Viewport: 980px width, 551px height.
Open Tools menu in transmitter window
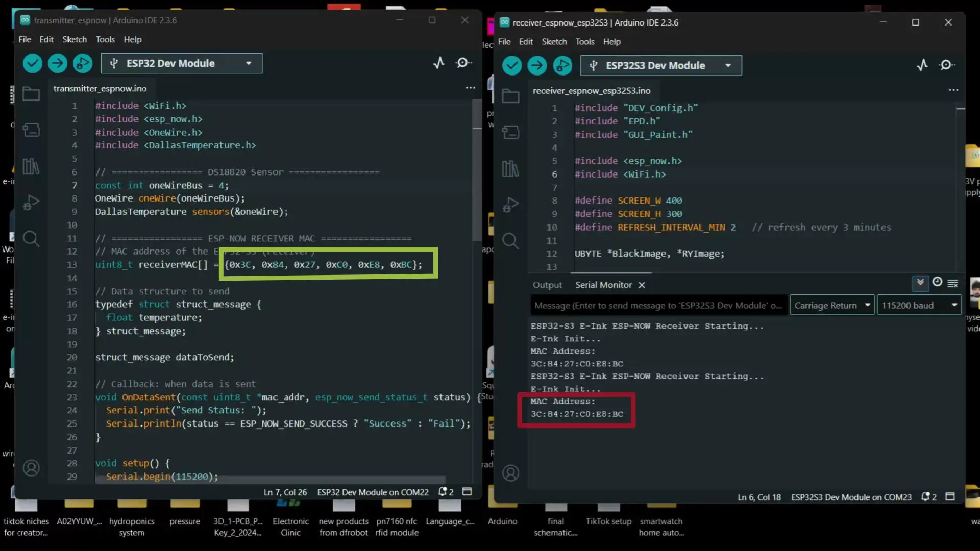[105, 39]
